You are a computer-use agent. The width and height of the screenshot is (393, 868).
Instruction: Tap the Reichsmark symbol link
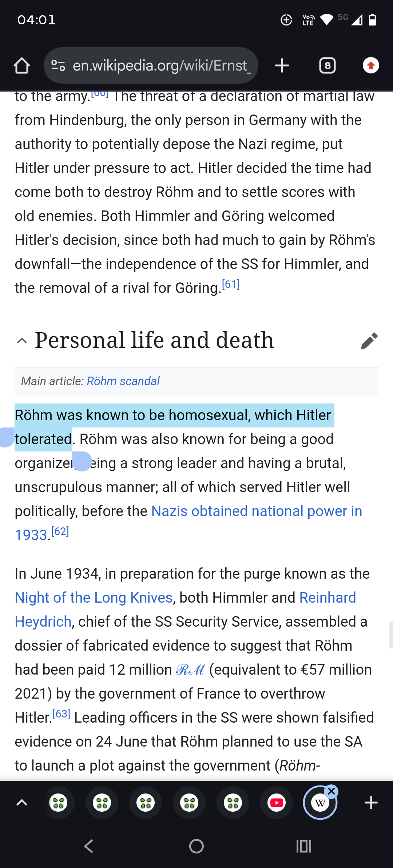[x=190, y=670]
